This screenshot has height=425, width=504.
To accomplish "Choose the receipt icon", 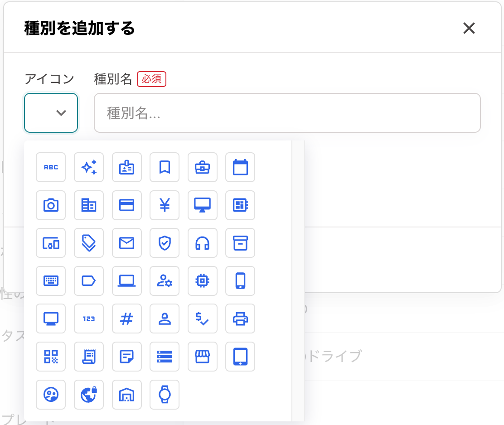I will (x=89, y=357).
